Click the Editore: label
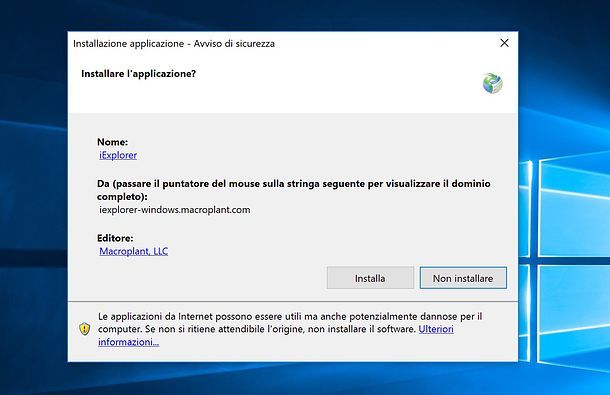Viewport: 610px width, 395px height. 115,238
